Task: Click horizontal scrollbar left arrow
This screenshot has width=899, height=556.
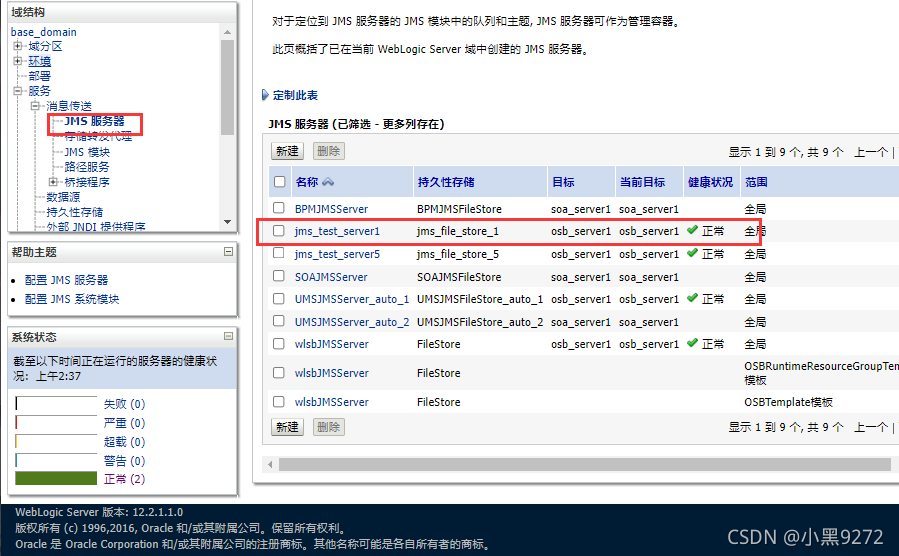Action: pos(270,464)
